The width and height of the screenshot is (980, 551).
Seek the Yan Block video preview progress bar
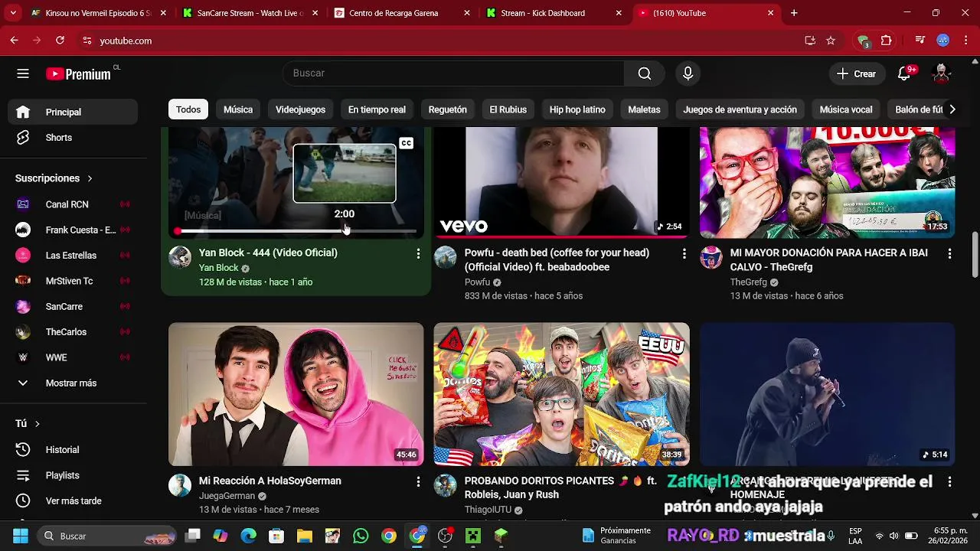point(296,230)
